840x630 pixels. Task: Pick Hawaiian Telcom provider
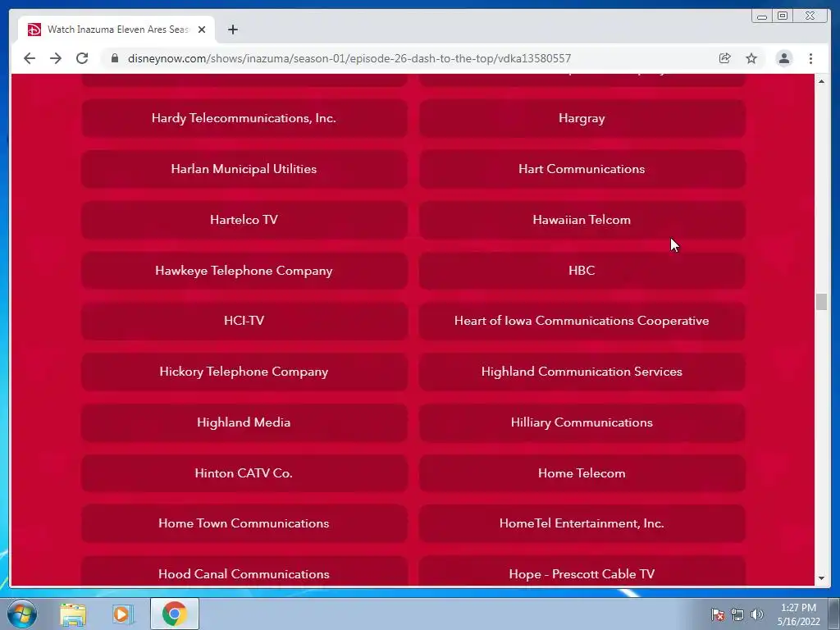pyautogui.click(x=582, y=220)
